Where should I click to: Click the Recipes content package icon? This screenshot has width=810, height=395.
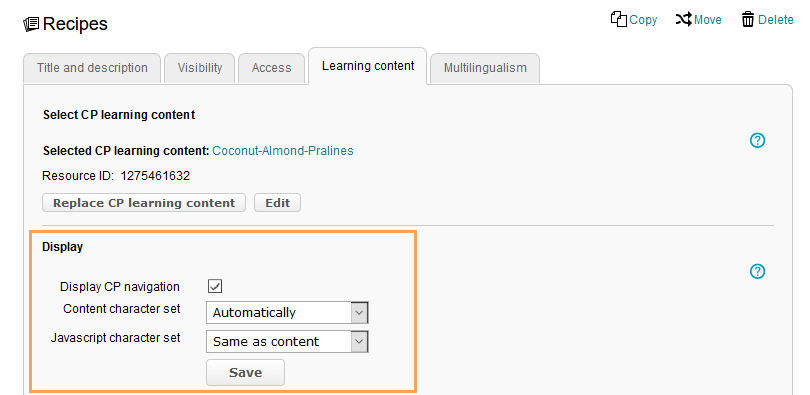[31, 24]
